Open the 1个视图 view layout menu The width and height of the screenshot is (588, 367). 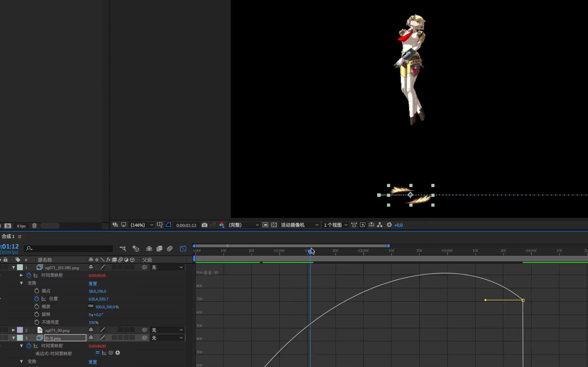(x=335, y=225)
